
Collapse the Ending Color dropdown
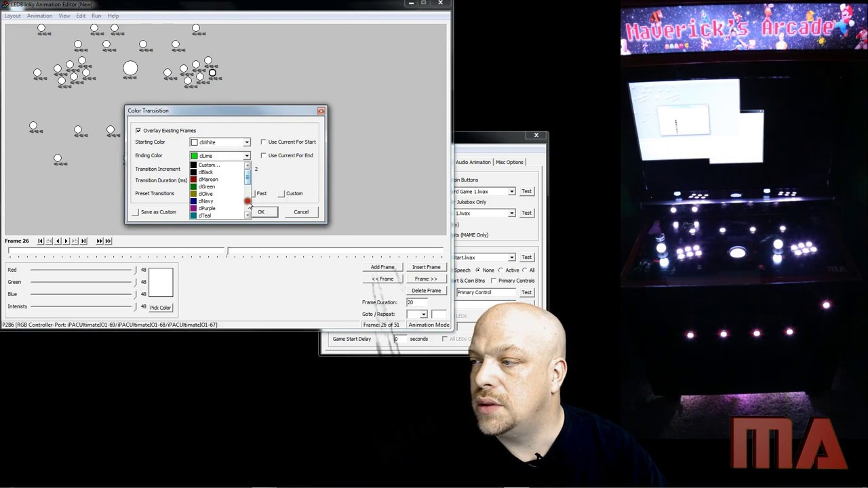[x=247, y=156]
